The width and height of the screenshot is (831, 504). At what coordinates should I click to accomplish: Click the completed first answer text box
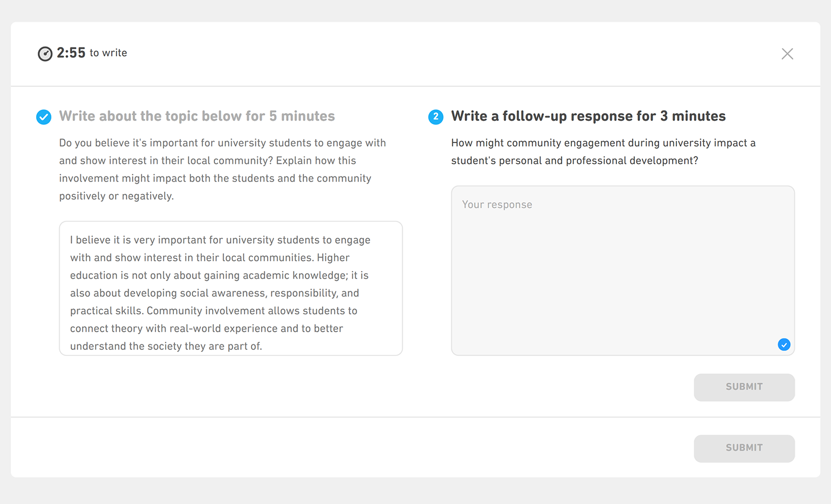click(231, 288)
